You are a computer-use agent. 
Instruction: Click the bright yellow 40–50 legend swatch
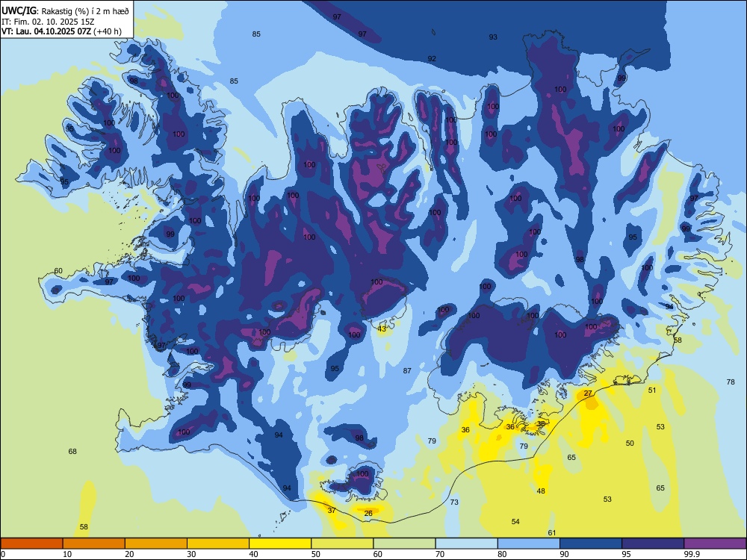coord(280,544)
